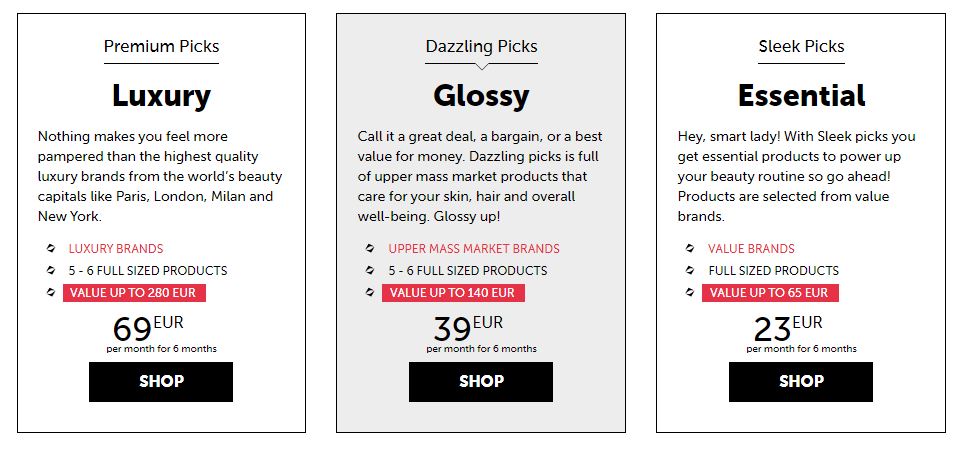This screenshot has width=967, height=452.
Task: Click the SHOP button under Glossy
Action: coord(481,382)
